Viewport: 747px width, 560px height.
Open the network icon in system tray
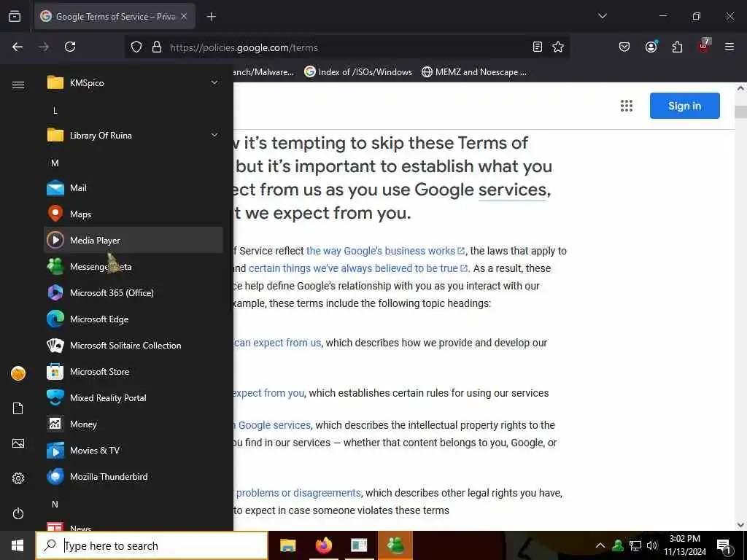pos(635,545)
